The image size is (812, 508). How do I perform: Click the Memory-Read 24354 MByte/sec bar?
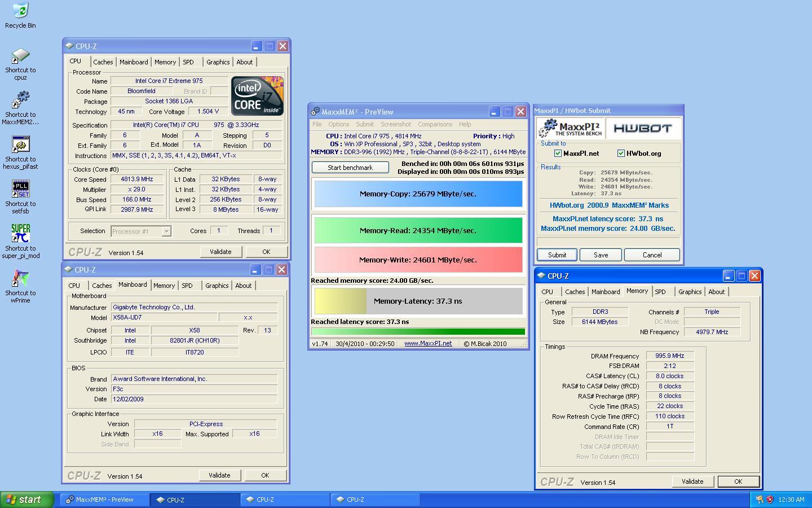(x=418, y=230)
